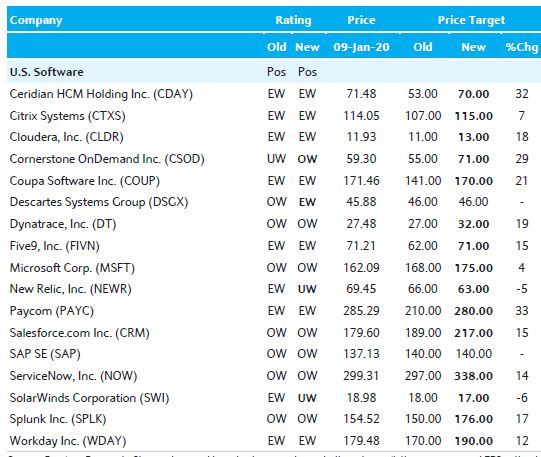Select Ceridian %Chg value 32
This screenshot has height=457, width=541.
pos(522,94)
